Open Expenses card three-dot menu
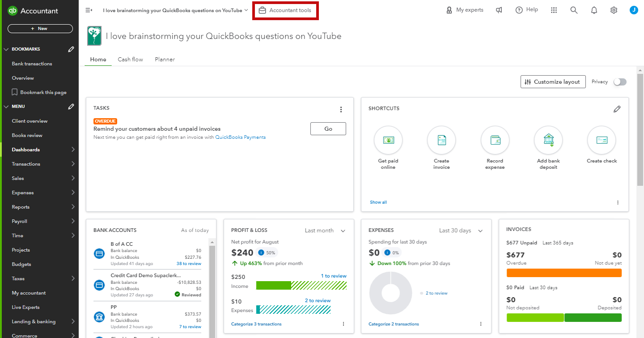The image size is (644, 338). pos(481,324)
